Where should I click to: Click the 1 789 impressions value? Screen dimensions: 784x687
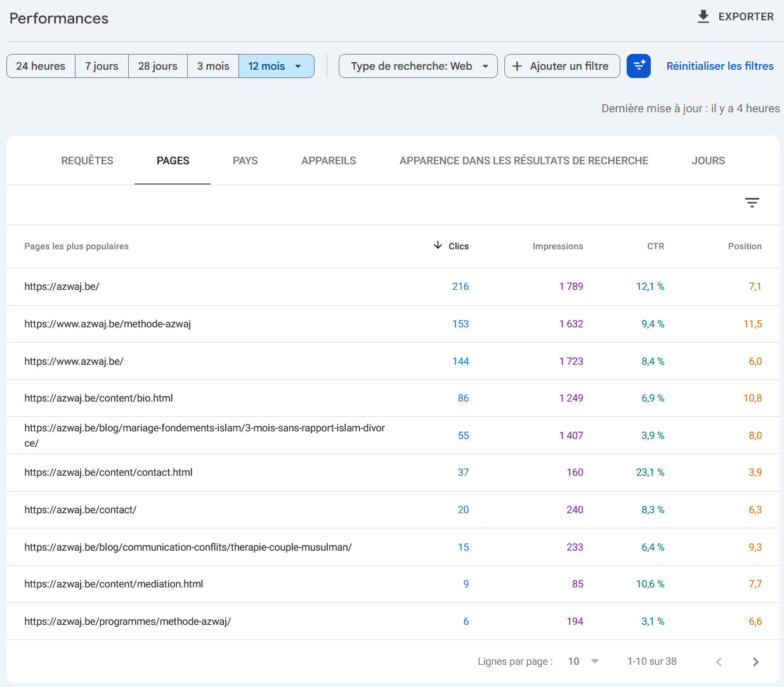tap(571, 287)
